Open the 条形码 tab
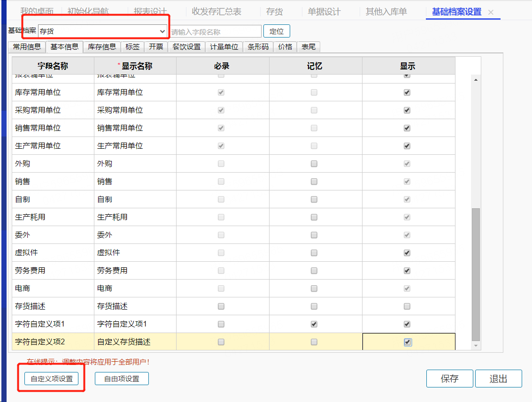The image size is (532, 402). 258,46
